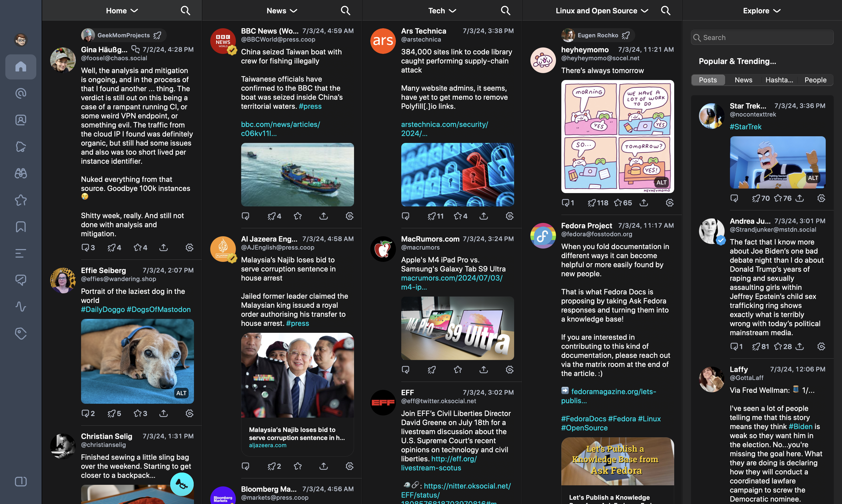Screen dimensions: 842x504
Task: Open Favorites star in sidebar
Action: click(21, 200)
